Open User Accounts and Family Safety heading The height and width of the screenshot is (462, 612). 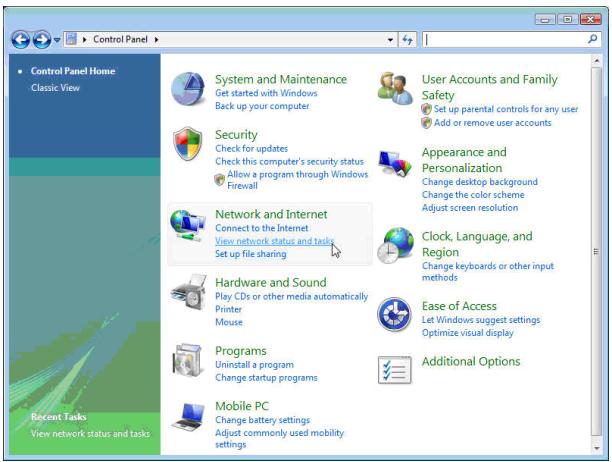[x=489, y=87]
